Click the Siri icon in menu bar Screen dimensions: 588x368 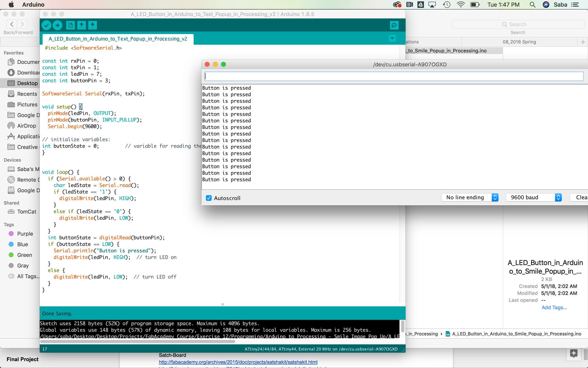click(x=546, y=5)
